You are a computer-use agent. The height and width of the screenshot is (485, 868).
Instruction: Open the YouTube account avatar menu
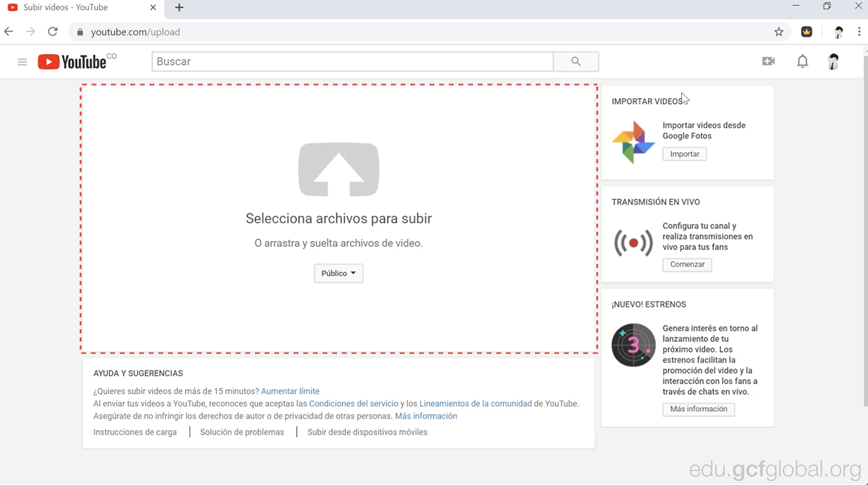click(x=834, y=61)
